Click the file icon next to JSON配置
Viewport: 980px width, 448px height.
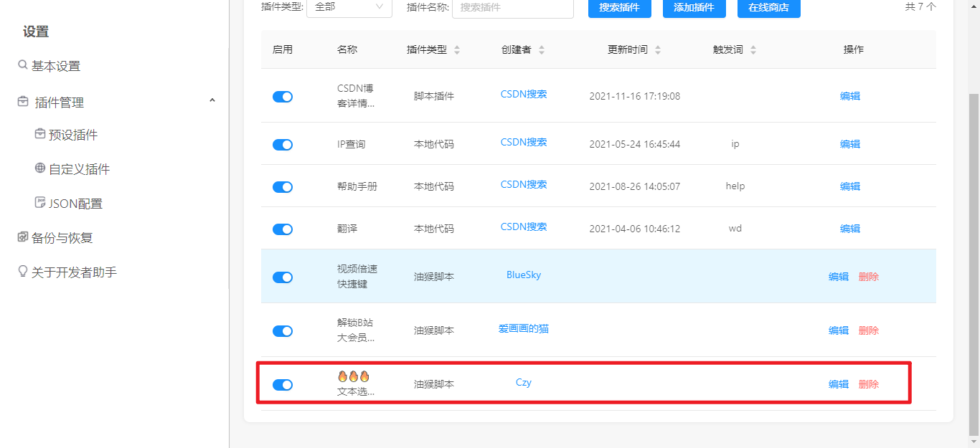point(40,203)
